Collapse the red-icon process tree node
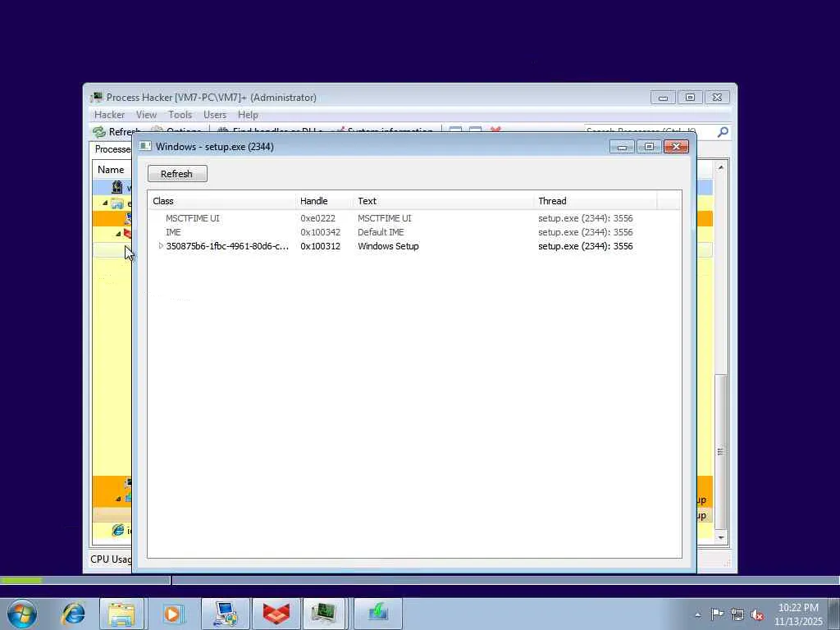The image size is (840, 630). click(118, 234)
